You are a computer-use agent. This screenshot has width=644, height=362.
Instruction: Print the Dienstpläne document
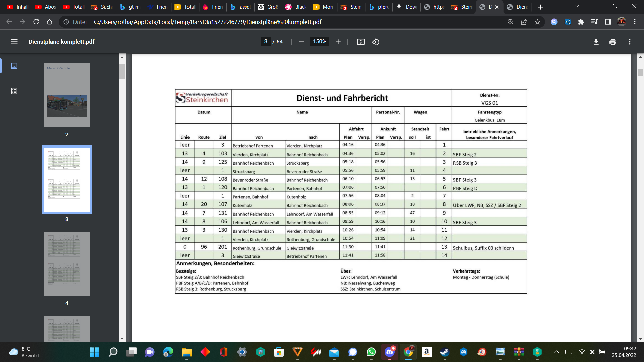[613, 42]
